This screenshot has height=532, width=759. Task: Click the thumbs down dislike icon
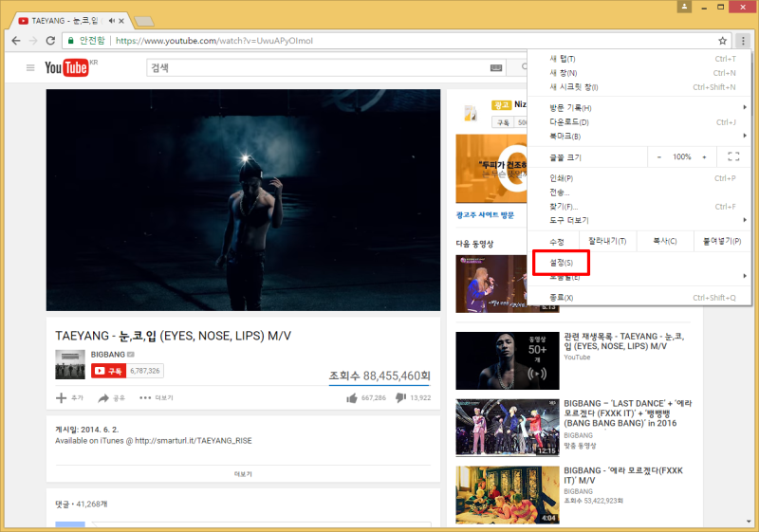400,398
